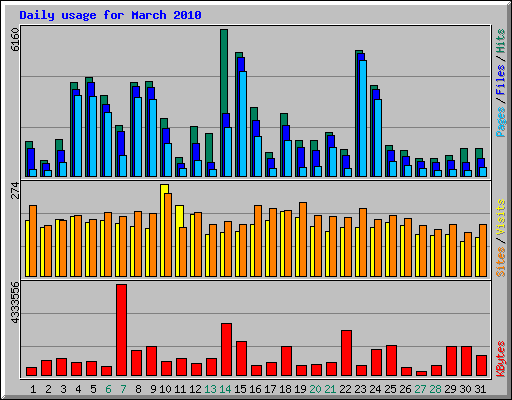Click the red KBytes bar for day 22
The height and width of the screenshot is (400, 512).
pyautogui.click(x=346, y=353)
